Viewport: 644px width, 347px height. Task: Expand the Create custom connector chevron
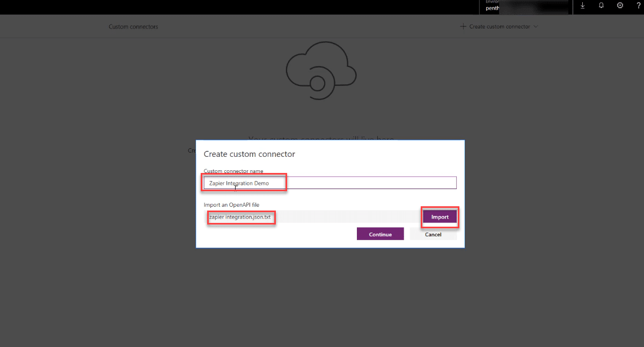536,27
